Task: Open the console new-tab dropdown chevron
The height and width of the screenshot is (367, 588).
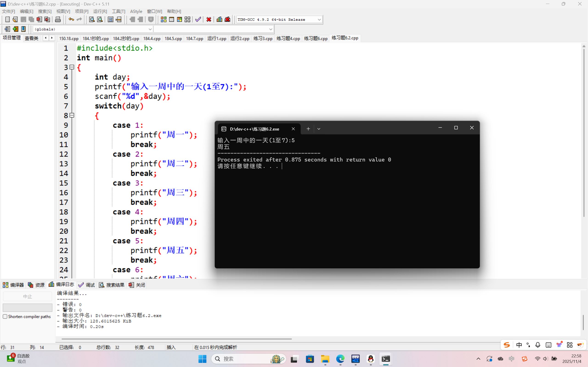Action: (x=319, y=129)
